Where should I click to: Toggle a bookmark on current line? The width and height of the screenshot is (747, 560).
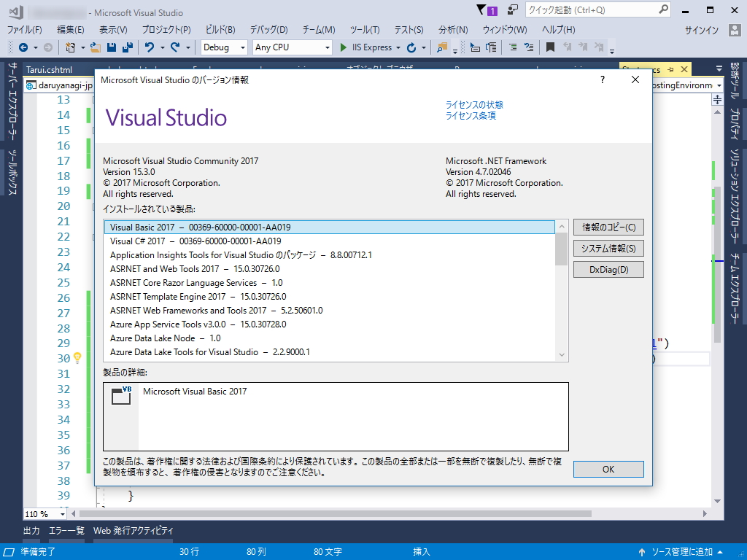551,47
